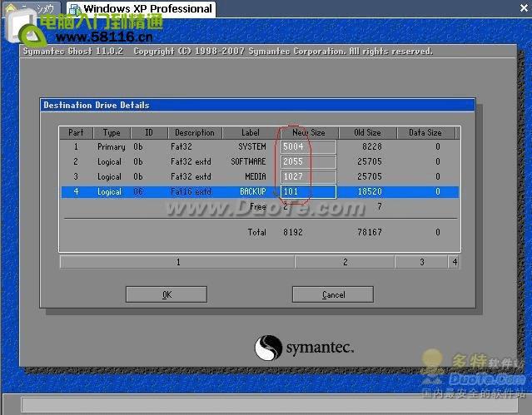
Task: Click the OK button
Action: [x=167, y=294]
